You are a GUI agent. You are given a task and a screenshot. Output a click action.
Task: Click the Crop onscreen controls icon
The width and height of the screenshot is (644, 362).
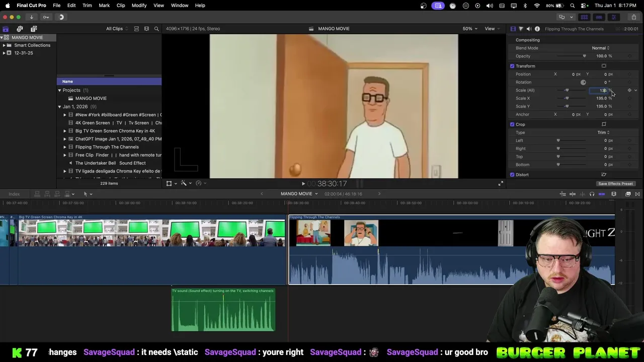[604, 124]
